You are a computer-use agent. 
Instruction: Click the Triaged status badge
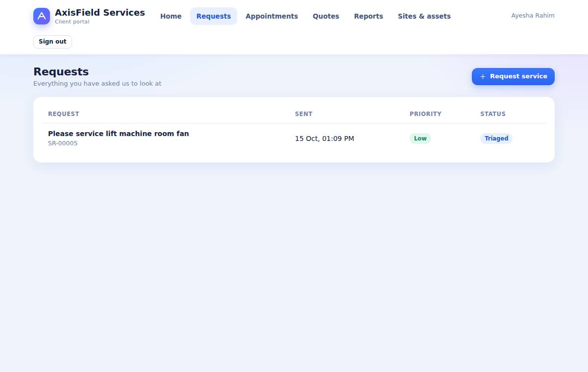[496, 139]
